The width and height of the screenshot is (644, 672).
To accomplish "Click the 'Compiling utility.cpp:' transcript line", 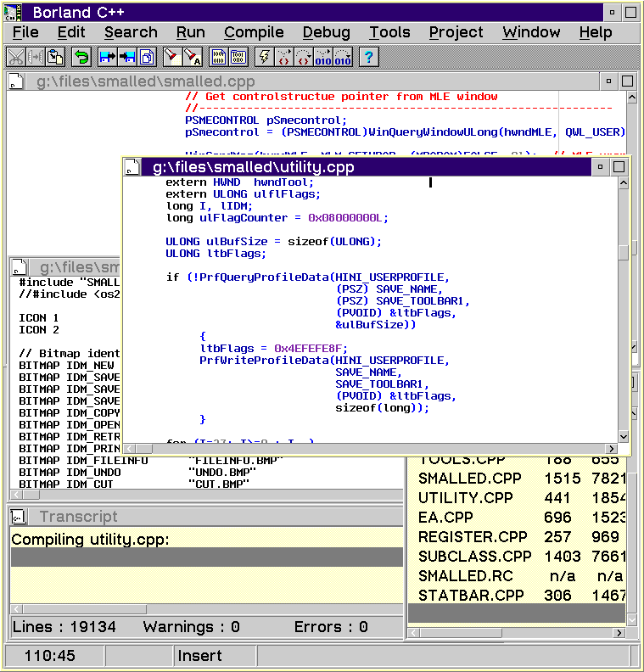I will pos(91,539).
